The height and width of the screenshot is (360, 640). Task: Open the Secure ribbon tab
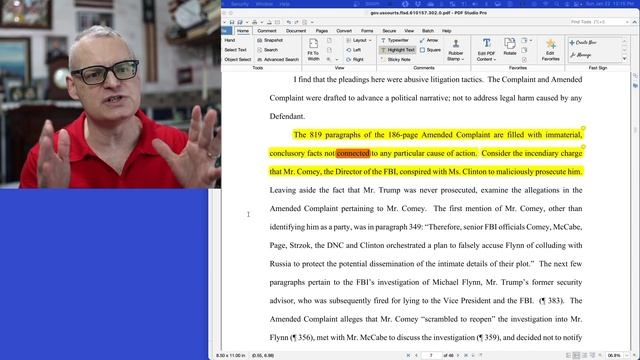[x=389, y=31]
